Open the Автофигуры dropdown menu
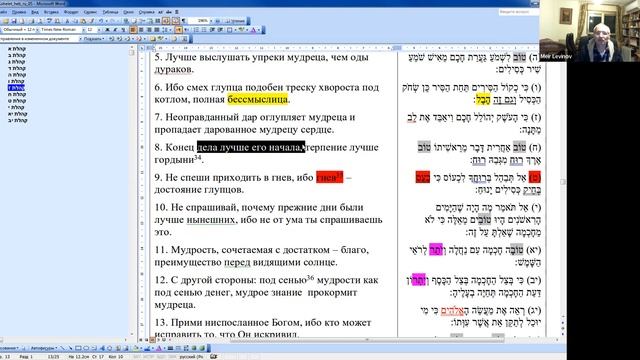The image size is (640, 360). point(44,348)
